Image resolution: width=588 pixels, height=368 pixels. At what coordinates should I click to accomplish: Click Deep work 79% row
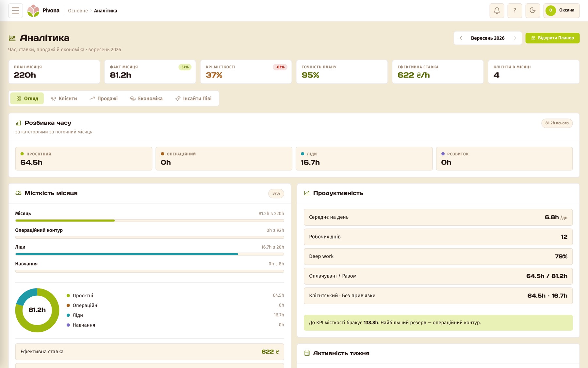click(438, 256)
